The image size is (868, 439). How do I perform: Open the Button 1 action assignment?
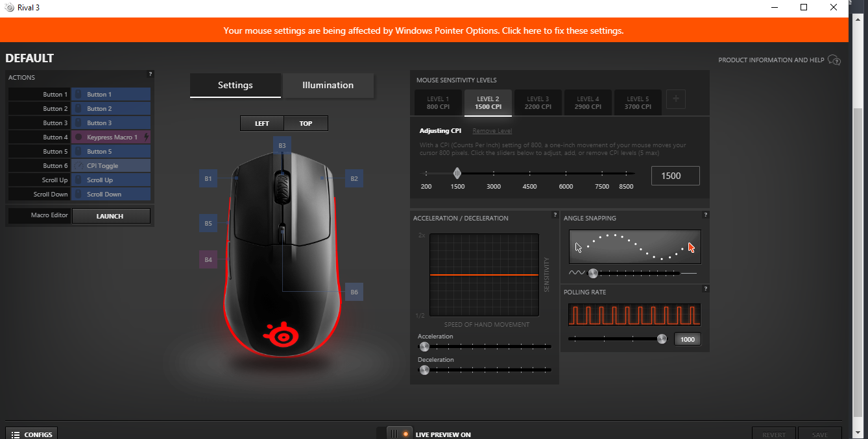tap(111, 95)
